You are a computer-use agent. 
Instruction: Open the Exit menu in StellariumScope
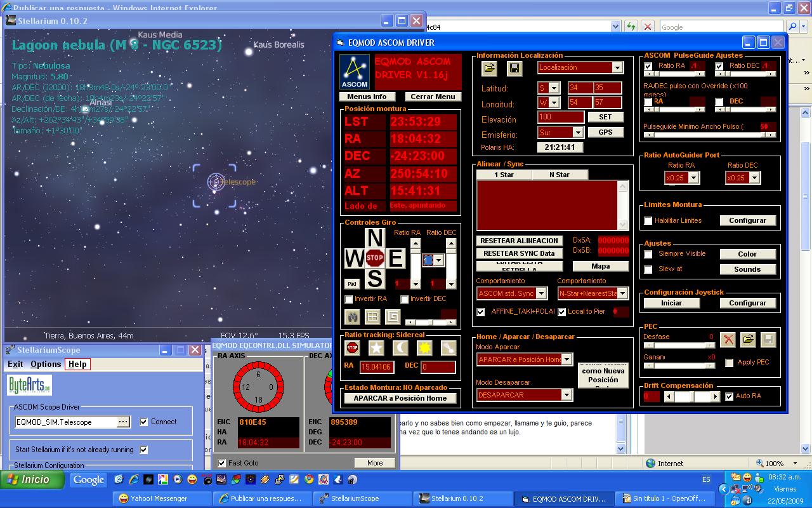(15, 364)
